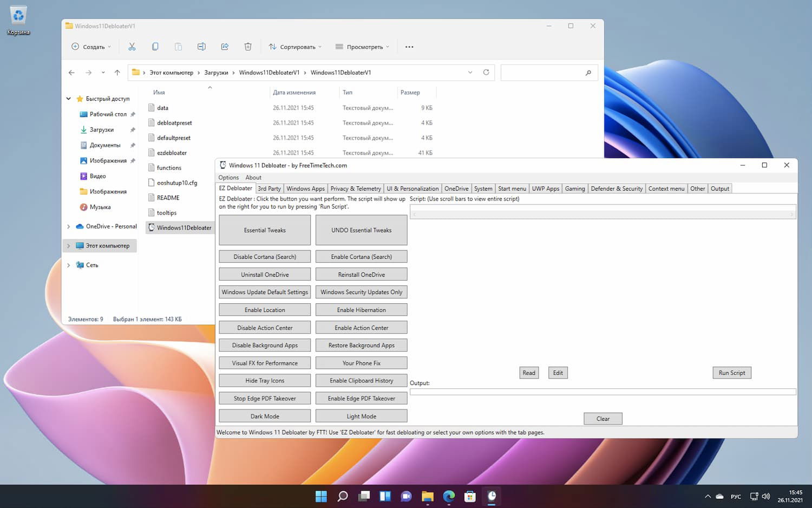Navigate up one folder level in Explorer
Viewport: 812px width, 508px height.
click(117, 73)
